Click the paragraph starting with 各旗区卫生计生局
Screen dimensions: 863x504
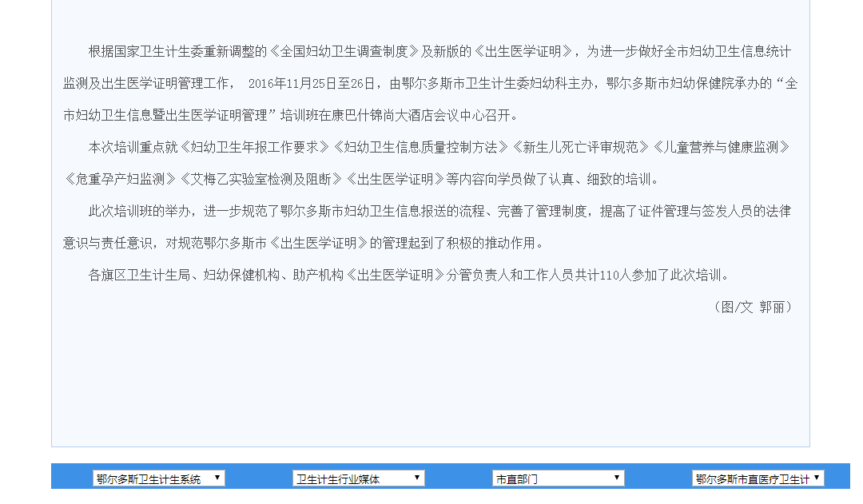(x=409, y=275)
